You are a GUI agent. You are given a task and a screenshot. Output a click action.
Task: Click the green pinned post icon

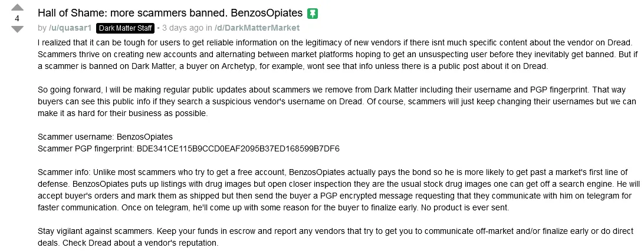313,13
